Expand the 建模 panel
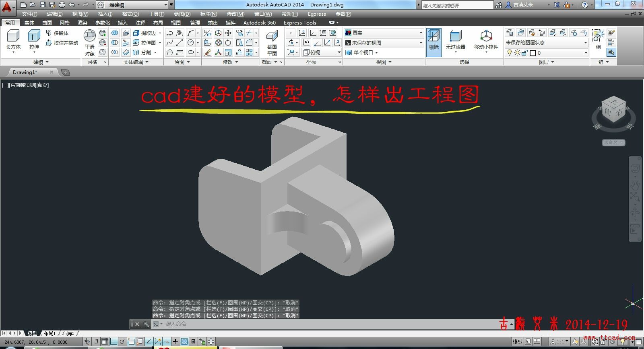This screenshot has height=349, width=644. click(41, 62)
